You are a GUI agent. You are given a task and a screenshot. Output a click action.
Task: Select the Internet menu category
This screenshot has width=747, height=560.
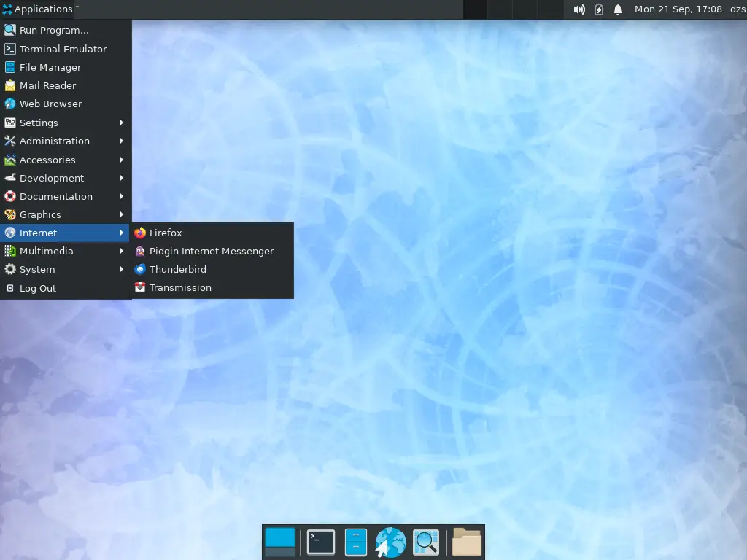coord(65,233)
